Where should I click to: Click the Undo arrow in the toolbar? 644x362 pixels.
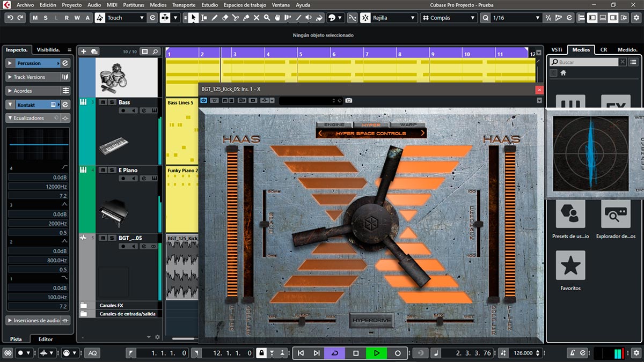pos(10,18)
